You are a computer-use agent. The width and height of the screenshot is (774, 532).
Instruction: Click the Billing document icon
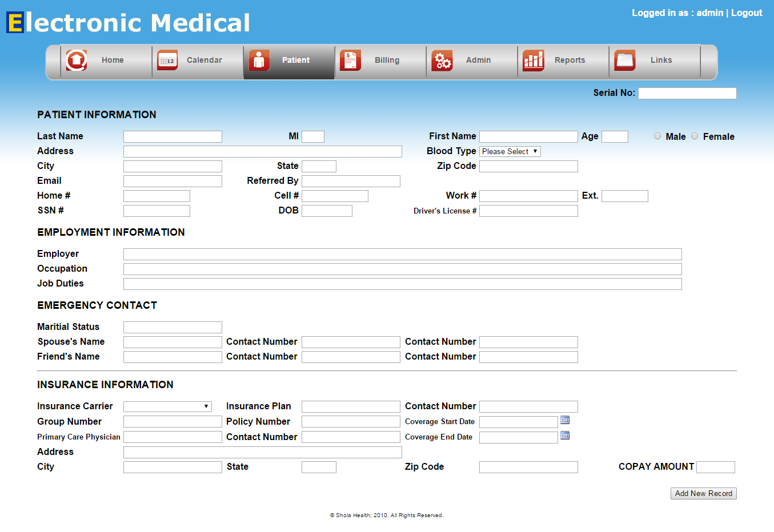351,59
